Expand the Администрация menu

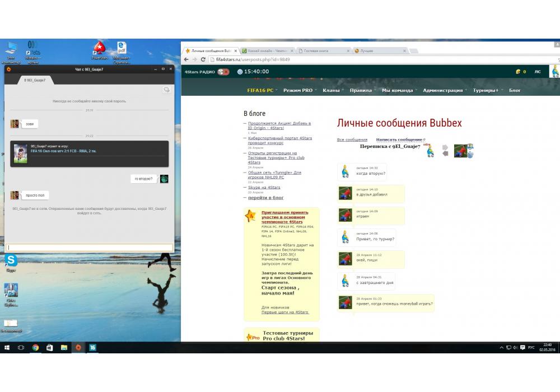pyautogui.click(x=443, y=90)
